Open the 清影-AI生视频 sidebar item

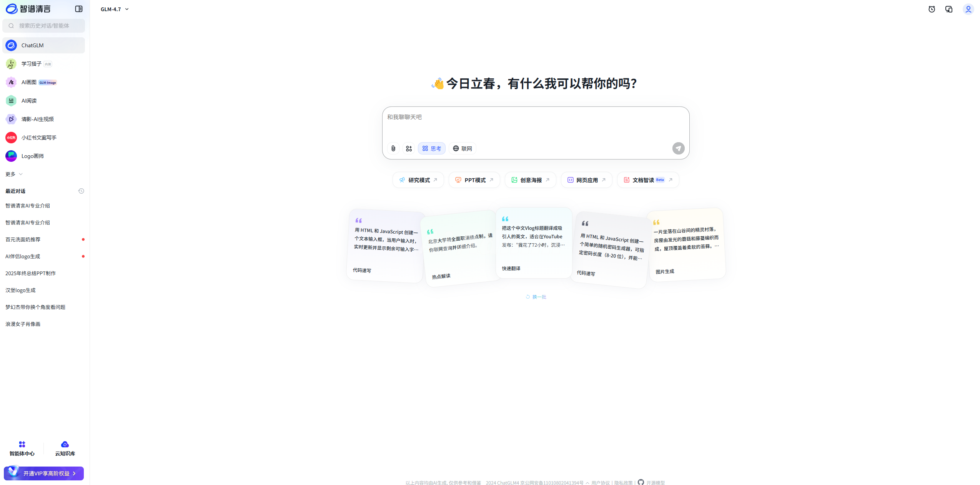[x=37, y=119]
